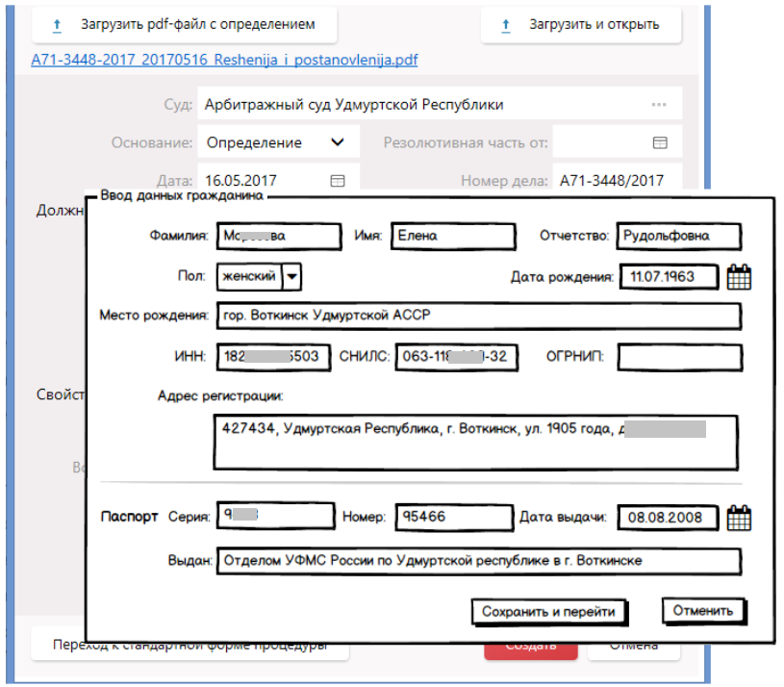Click the Место рождения input field
Image resolution: width=784 pixels, height=687 pixels.
(x=478, y=316)
